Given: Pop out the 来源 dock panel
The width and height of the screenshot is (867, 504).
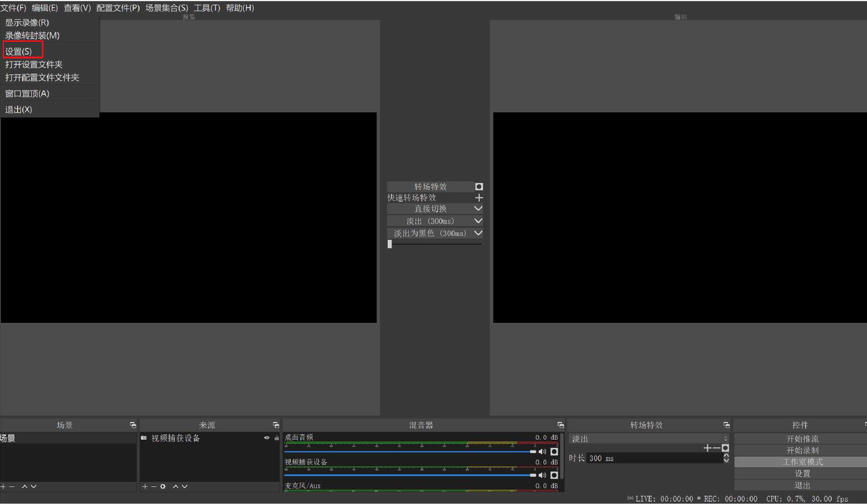Looking at the screenshot, I should (276, 425).
